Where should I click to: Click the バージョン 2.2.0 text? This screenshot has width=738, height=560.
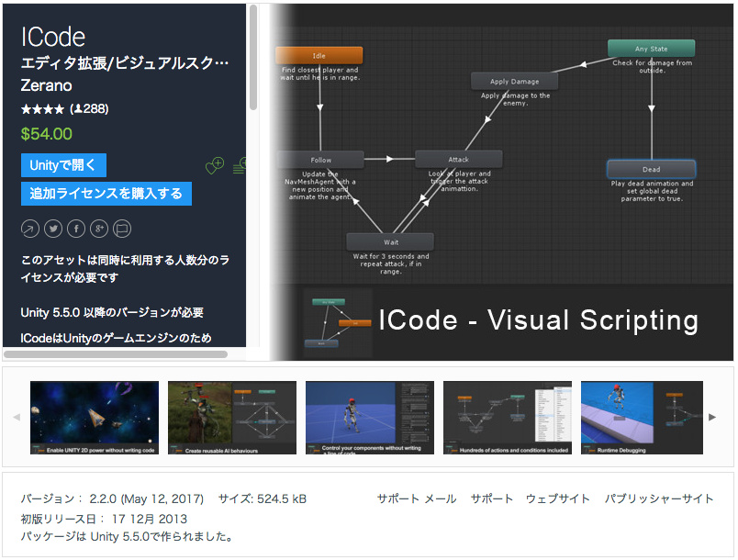click(112, 498)
